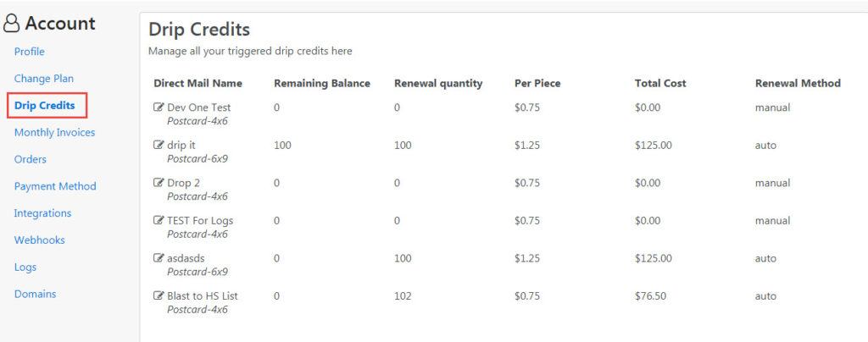Image resolution: width=868 pixels, height=342 pixels.
Task: Go to Change Plan
Action: 44,79
